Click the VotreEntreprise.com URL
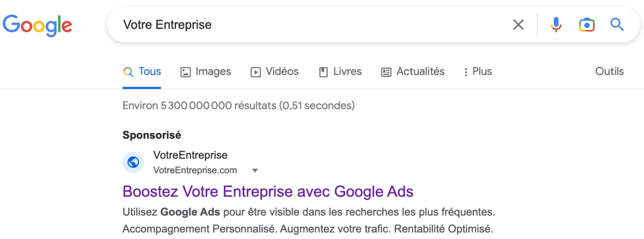Viewport: 644px width, 239px height. (195, 170)
